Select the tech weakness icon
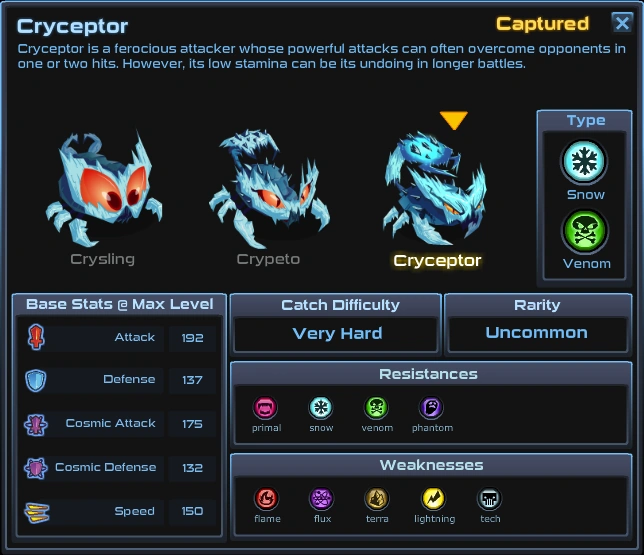This screenshot has height=555, width=644. click(x=489, y=499)
